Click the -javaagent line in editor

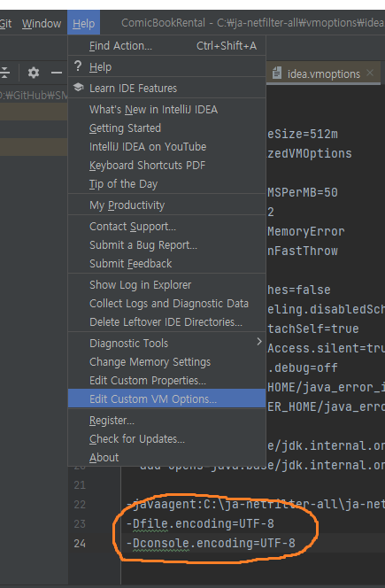256,505
